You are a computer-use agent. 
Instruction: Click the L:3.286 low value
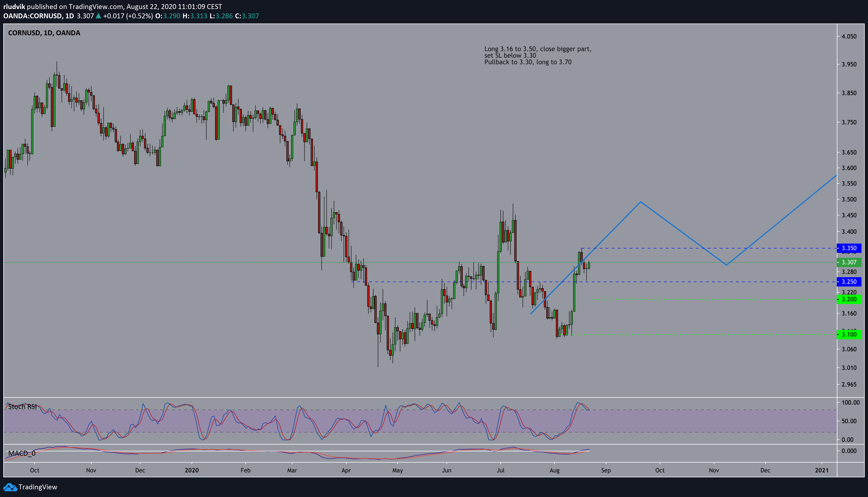(221, 16)
